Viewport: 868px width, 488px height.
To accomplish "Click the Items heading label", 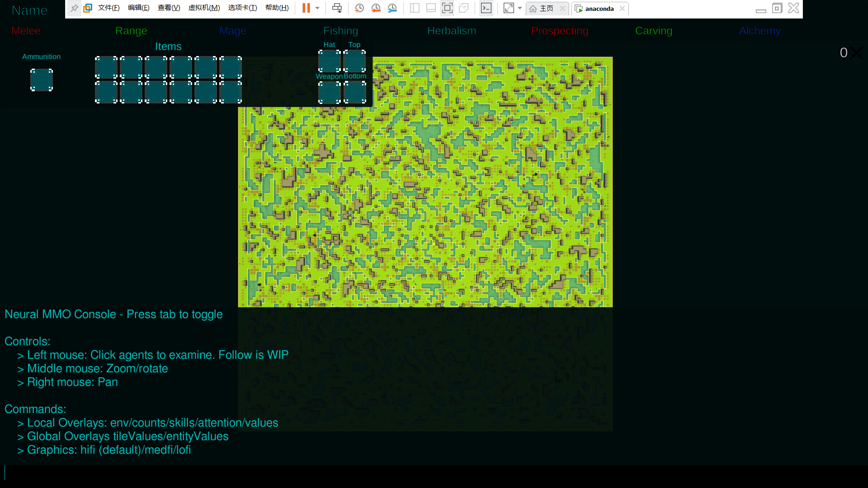I will click(168, 47).
